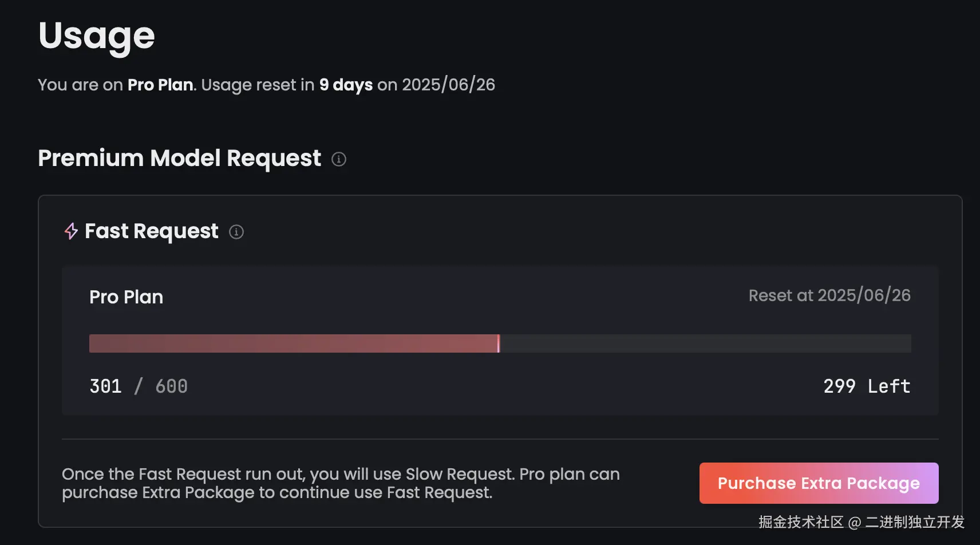Screen dimensions: 980x545
Task: Click the Fast Request section title
Action: point(152,231)
